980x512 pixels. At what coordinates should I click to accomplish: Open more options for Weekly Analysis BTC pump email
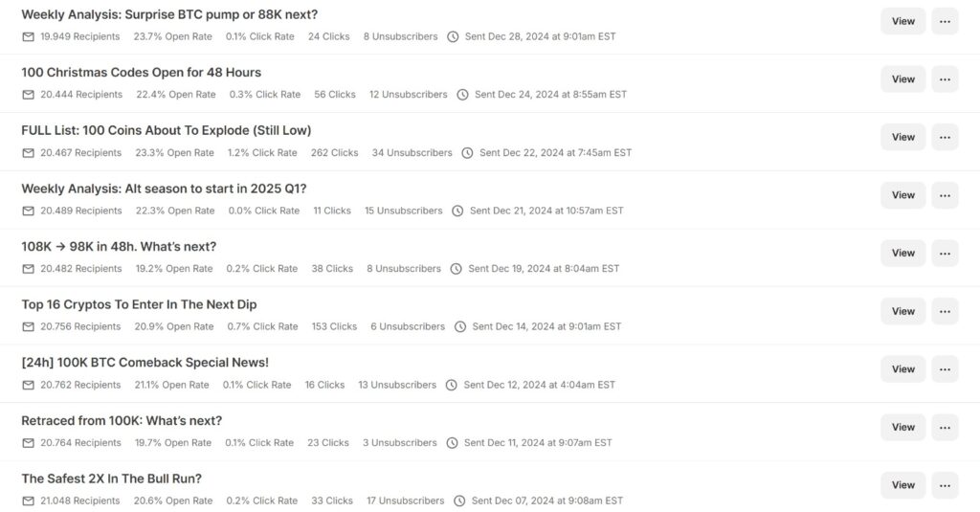pos(945,21)
